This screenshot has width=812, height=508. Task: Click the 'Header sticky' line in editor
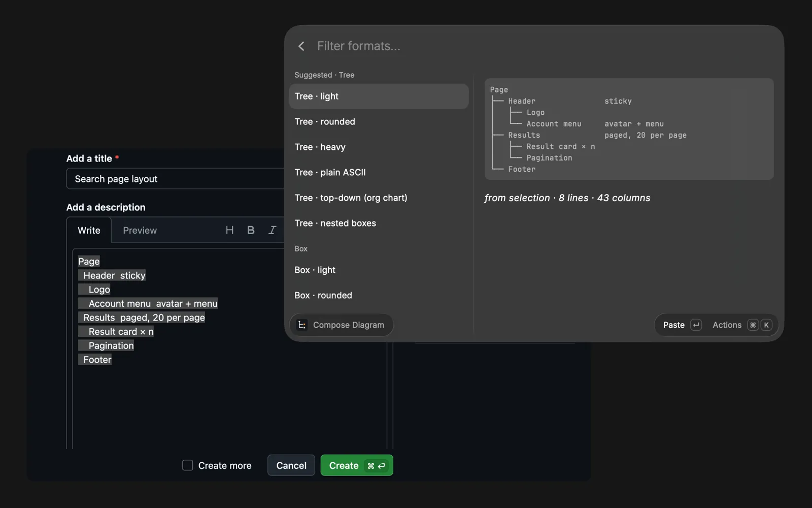112,275
